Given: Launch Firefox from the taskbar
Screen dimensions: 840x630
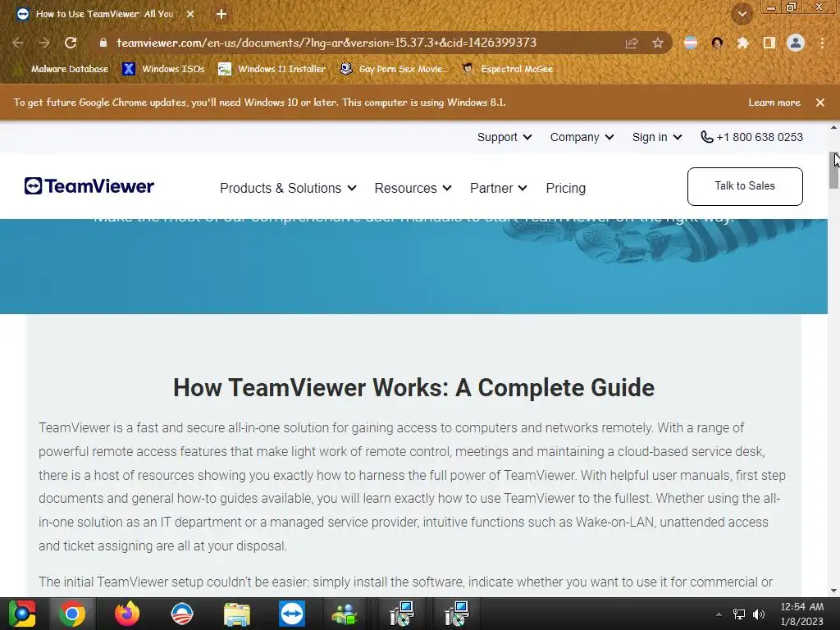Looking at the screenshot, I should [x=127, y=614].
